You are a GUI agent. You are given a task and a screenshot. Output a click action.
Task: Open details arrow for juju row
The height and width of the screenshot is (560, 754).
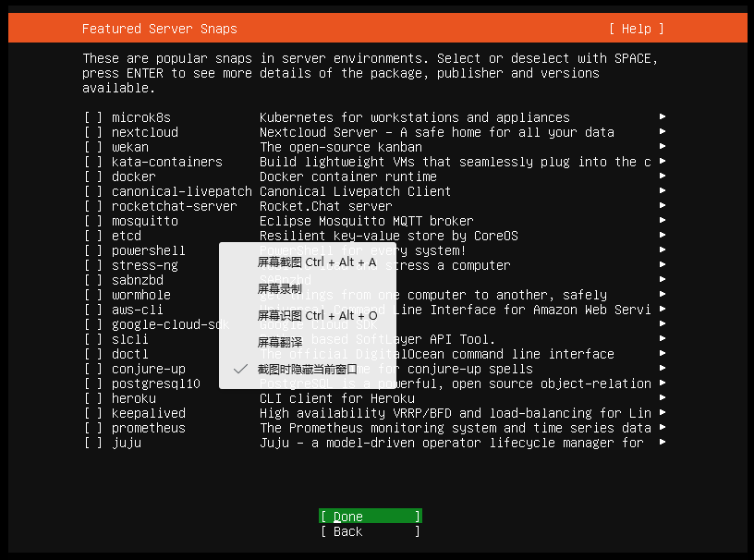click(663, 442)
